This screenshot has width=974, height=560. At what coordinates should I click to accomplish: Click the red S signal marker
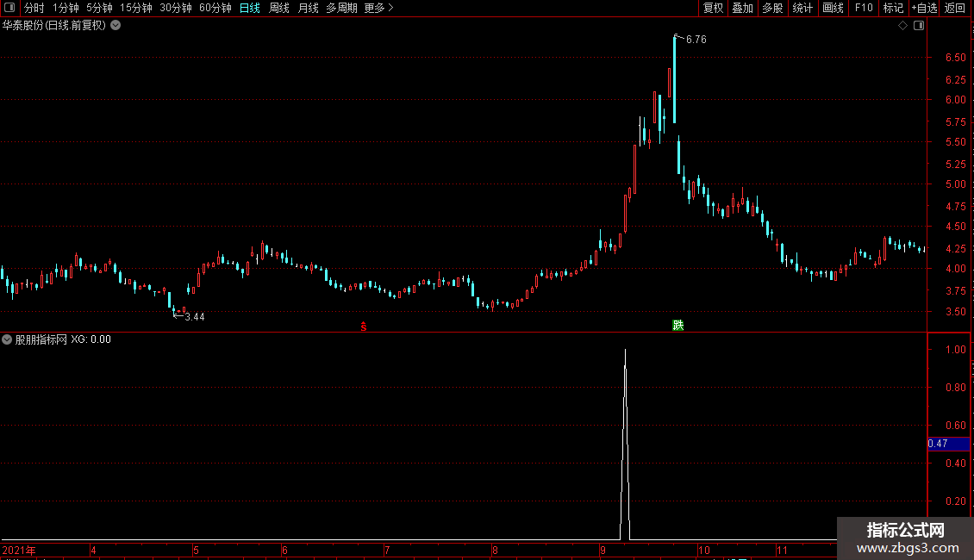pyautogui.click(x=364, y=327)
